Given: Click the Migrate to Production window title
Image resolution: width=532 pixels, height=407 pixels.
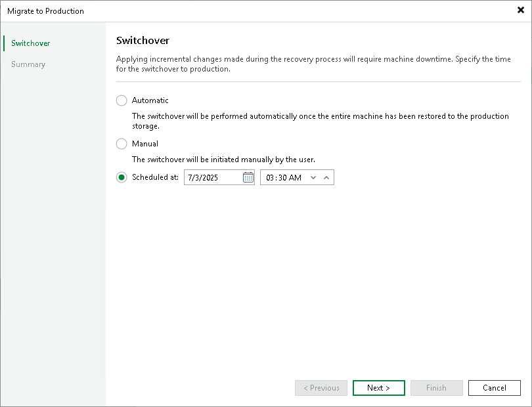Looking at the screenshot, I should click(x=45, y=11).
